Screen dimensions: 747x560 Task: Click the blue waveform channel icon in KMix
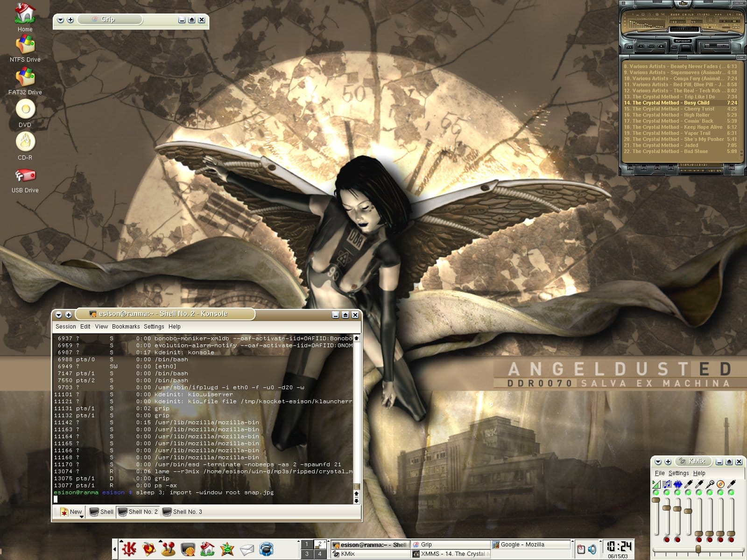point(677,484)
